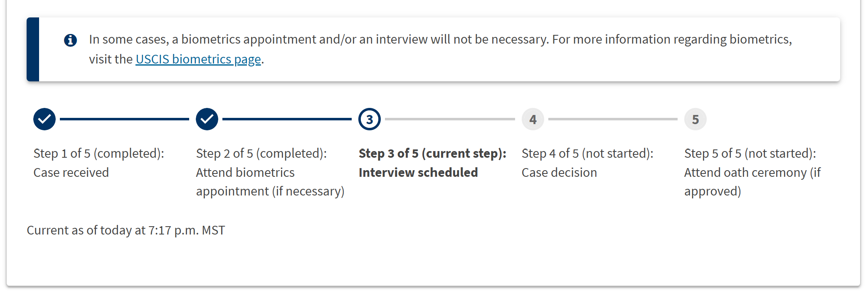Screen dimensions: 868x298
Task: Select the step 3 current step circle
Action: (370, 119)
